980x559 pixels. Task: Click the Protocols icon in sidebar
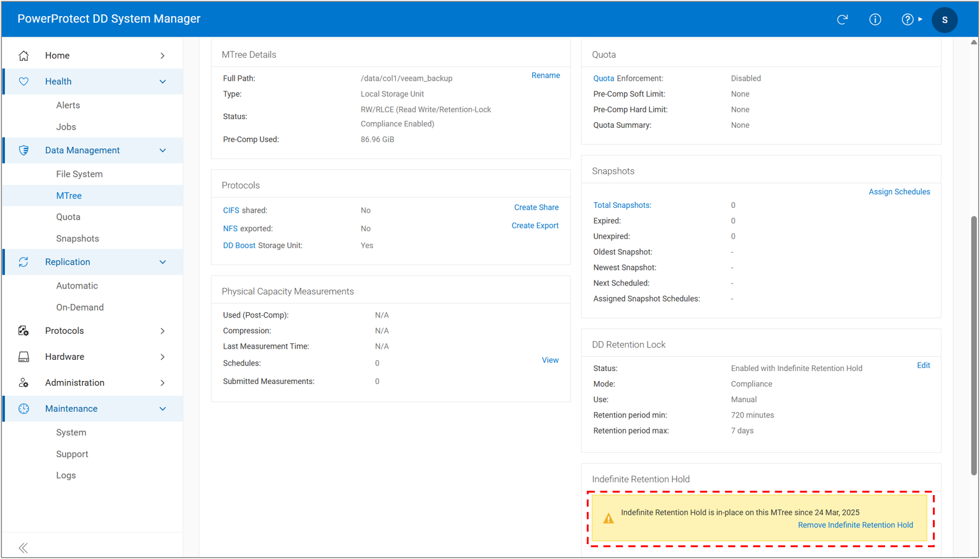pos(24,331)
